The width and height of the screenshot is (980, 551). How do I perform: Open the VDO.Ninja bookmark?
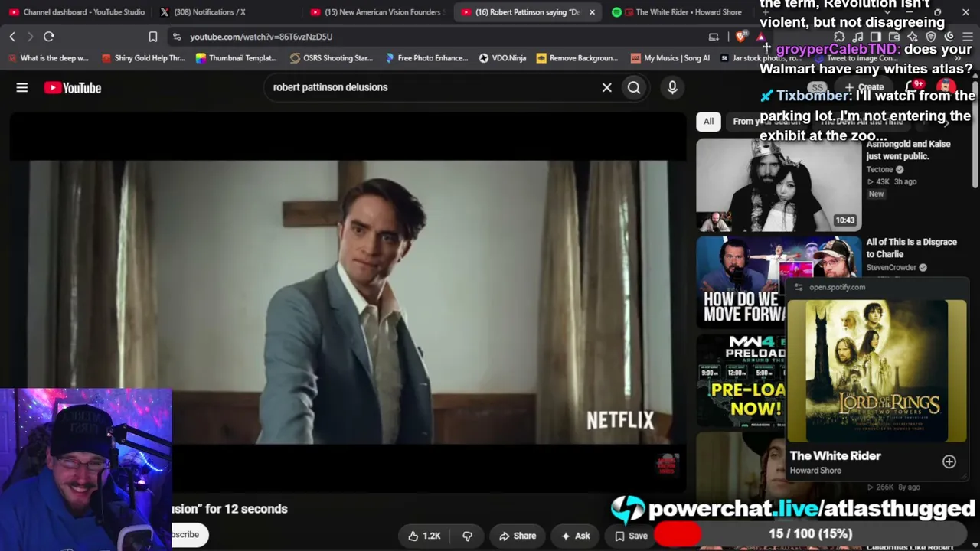pyautogui.click(x=502, y=58)
